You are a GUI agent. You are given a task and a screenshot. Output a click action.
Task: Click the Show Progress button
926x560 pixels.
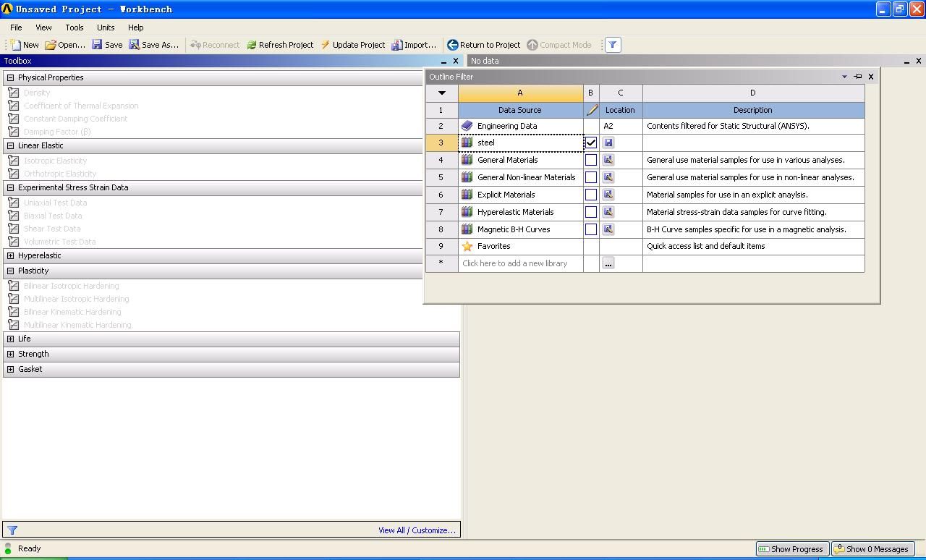click(792, 549)
